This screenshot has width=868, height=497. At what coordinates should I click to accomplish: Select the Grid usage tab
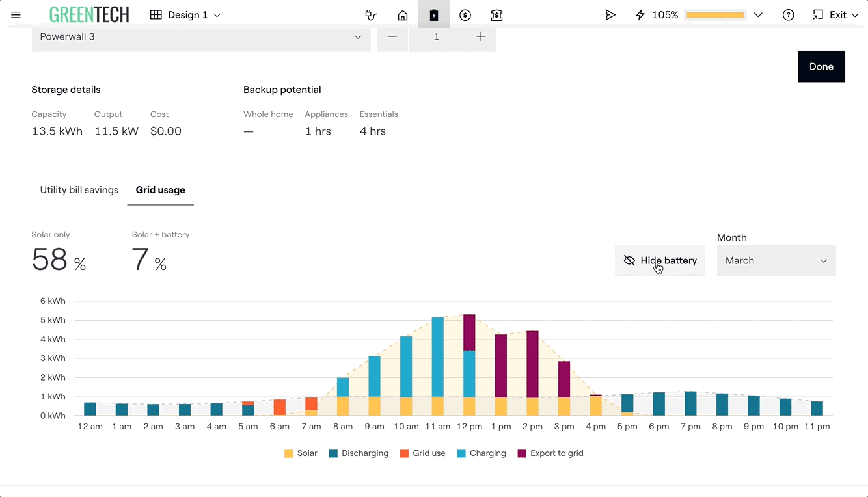160,190
